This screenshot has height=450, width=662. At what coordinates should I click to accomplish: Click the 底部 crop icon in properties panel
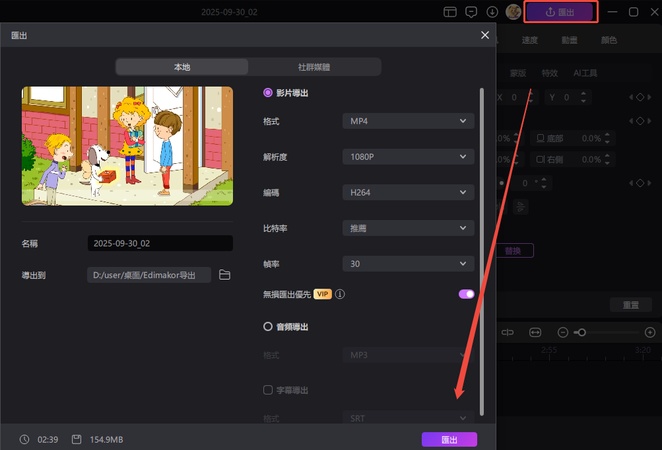[540, 138]
